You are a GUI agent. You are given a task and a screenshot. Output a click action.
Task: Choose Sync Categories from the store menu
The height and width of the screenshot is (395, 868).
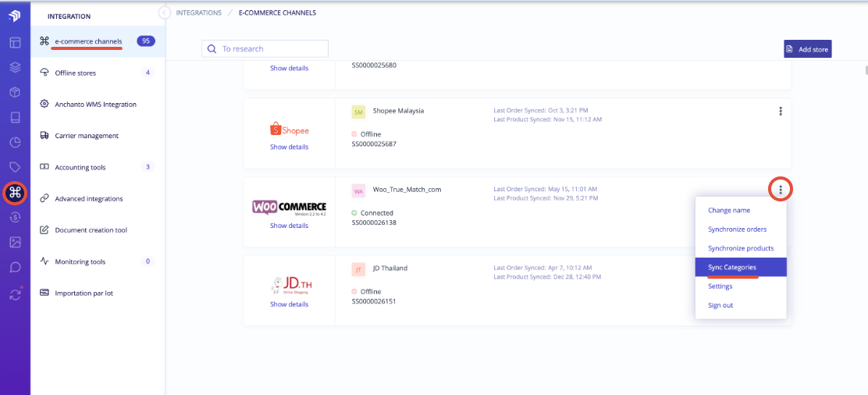[741, 267]
